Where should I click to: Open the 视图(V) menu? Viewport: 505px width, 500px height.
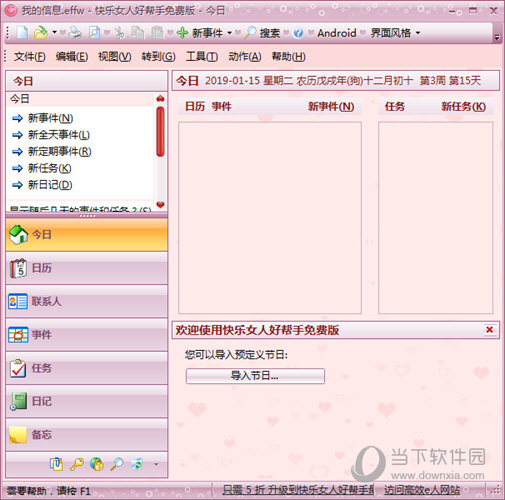[x=115, y=57]
